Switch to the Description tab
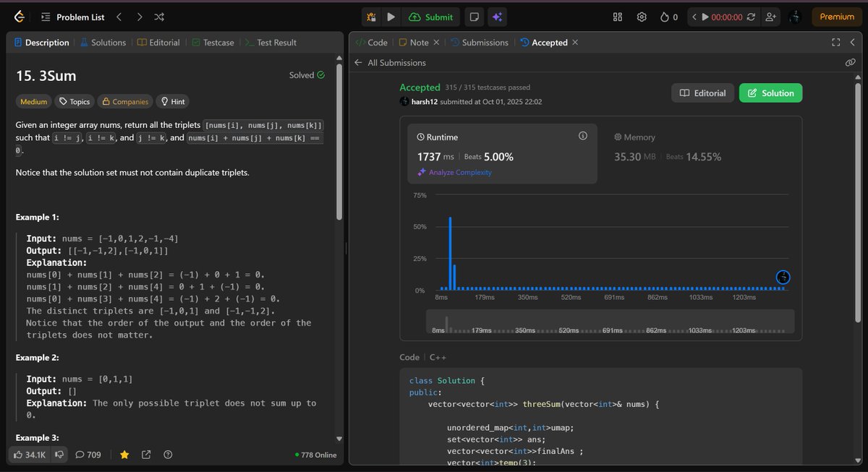 tap(41, 43)
